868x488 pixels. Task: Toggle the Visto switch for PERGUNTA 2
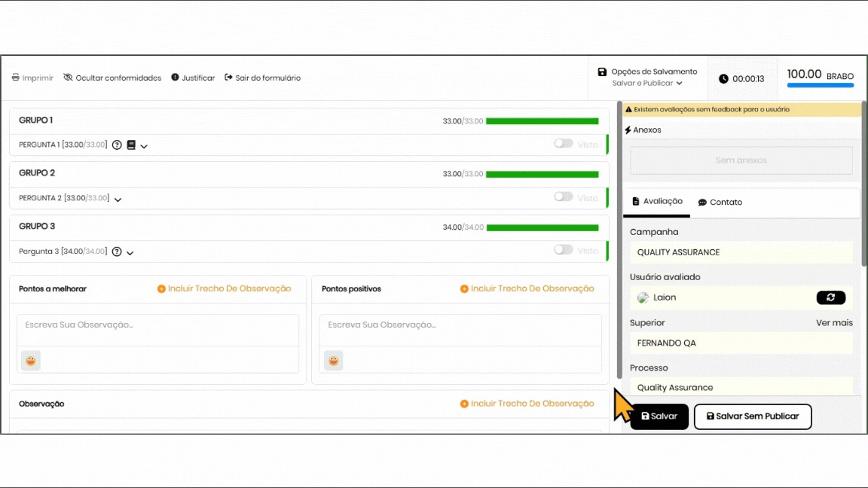[x=564, y=197]
